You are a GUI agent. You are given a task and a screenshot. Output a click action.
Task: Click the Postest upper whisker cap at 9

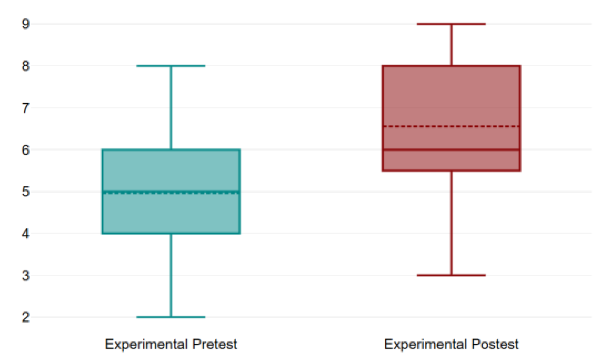click(451, 24)
